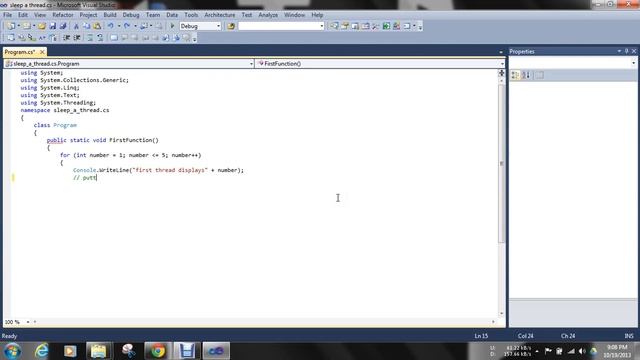The width and height of the screenshot is (640, 360).
Task: Open Google Chrome from the taskbar
Action: click(x=158, y=351)
